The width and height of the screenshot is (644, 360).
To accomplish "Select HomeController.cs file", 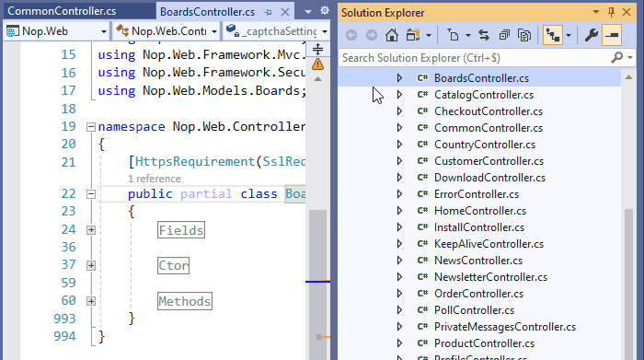I will coord(480,211).
